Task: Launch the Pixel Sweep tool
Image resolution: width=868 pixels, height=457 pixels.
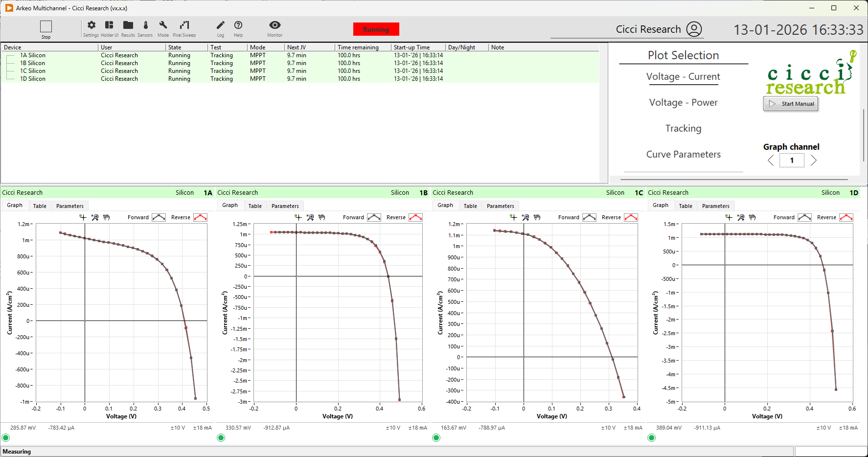Action: coord(184,26)
